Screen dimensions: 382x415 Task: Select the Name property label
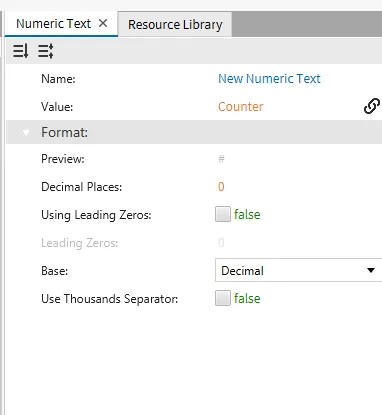point(58,79)
